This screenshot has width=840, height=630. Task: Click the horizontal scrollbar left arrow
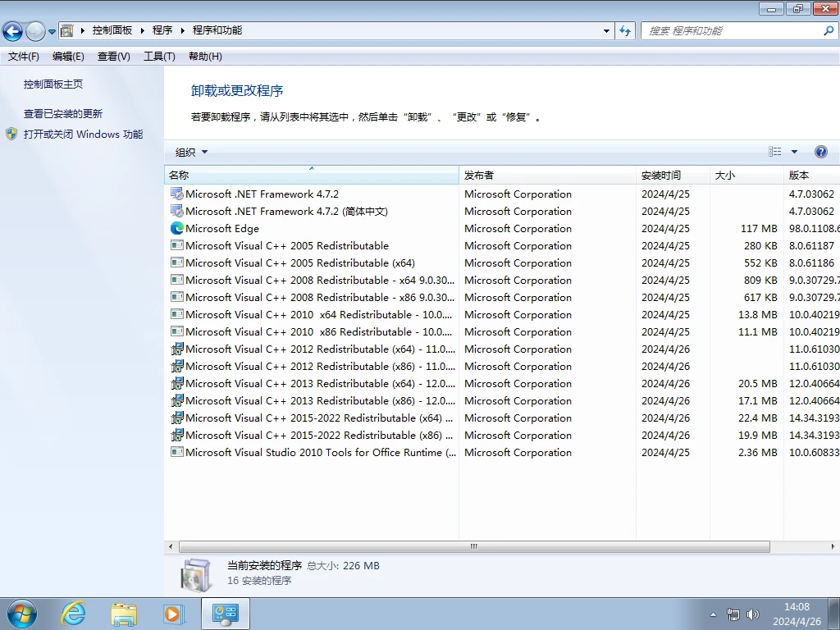coord(171,546)
